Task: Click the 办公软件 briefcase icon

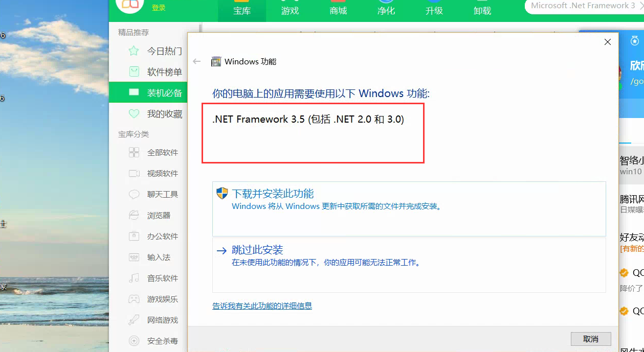Action: coord(134,236)
